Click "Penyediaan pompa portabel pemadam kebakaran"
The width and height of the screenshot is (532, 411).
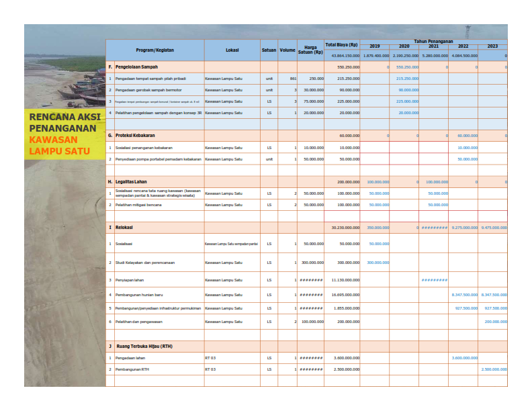point(158,159)
